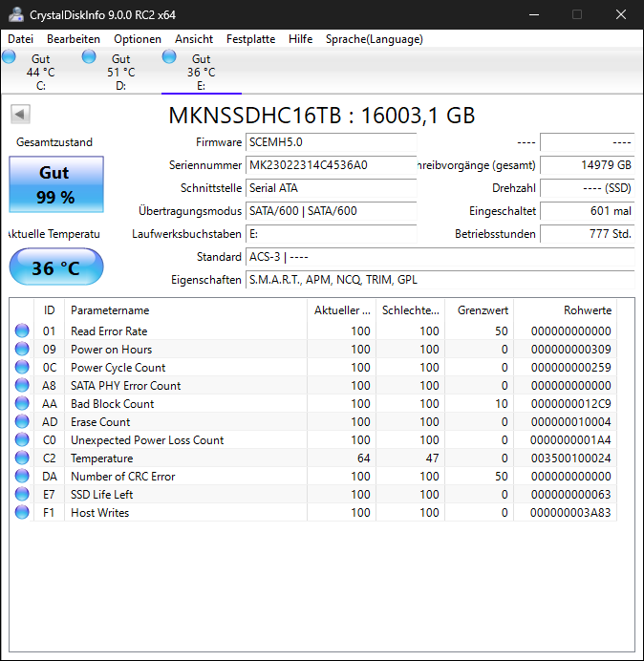Viewport: 644px width, 661px height.
Task: Select the Bad Block Count row name
Action: 112,404
